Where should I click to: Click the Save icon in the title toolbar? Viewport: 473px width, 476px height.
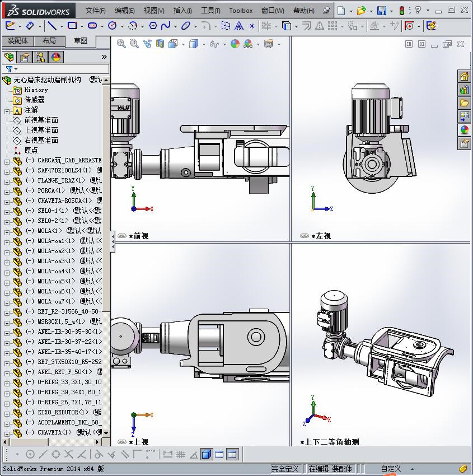click(x=381, y=11)
